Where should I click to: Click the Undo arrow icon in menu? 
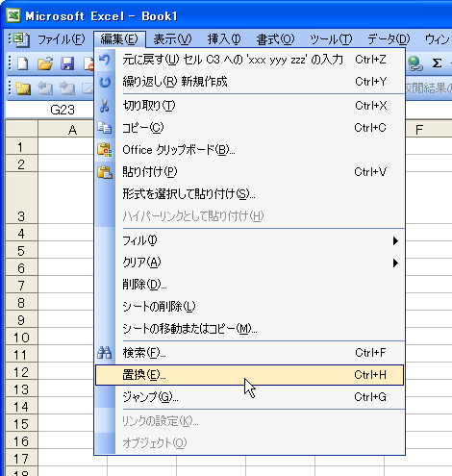click(105, 60)
